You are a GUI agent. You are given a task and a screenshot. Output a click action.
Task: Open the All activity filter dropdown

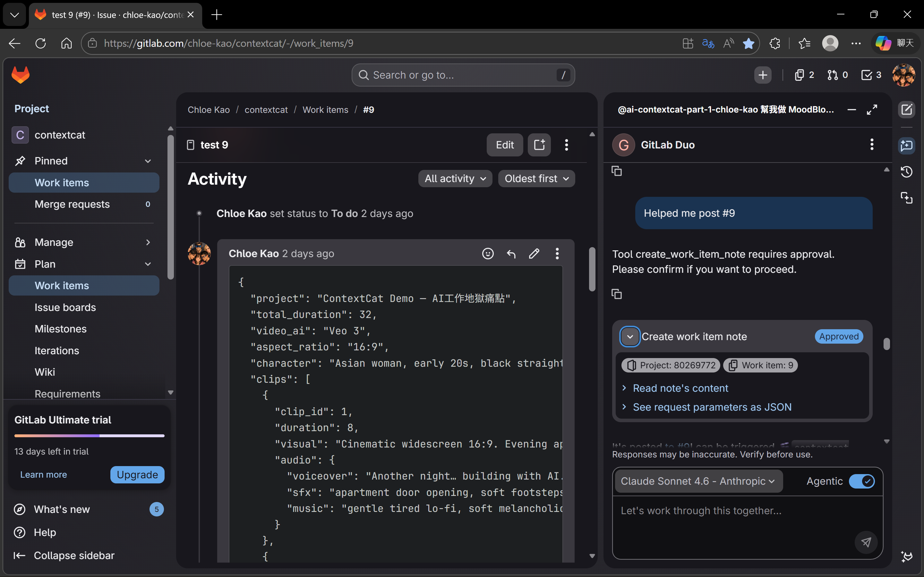tap(455, 179)
